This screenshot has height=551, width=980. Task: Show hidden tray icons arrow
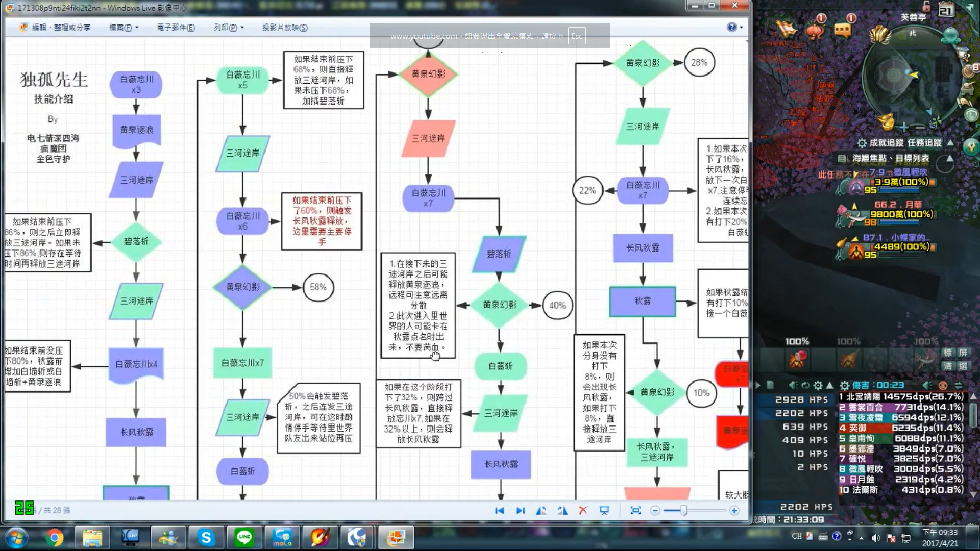[x=862, y=538]
